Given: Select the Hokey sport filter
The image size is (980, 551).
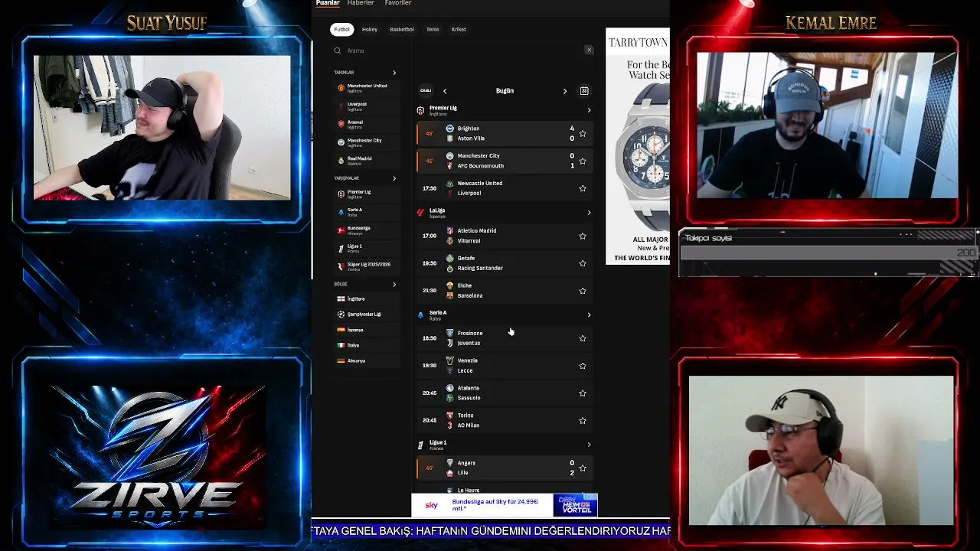Looking at the screenshot, I should tap(370, 30).
